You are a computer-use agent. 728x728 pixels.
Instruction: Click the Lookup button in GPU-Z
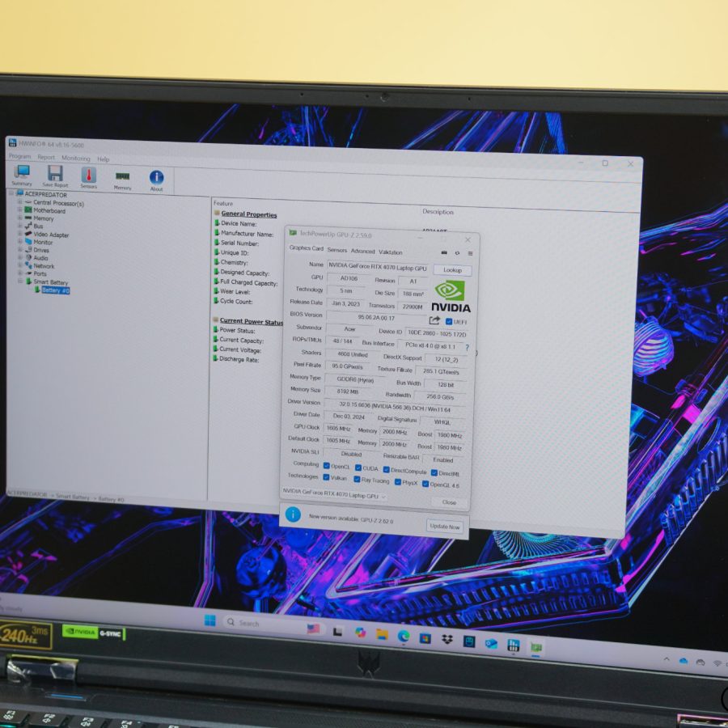pyautogui.click(x=452, y=270)
